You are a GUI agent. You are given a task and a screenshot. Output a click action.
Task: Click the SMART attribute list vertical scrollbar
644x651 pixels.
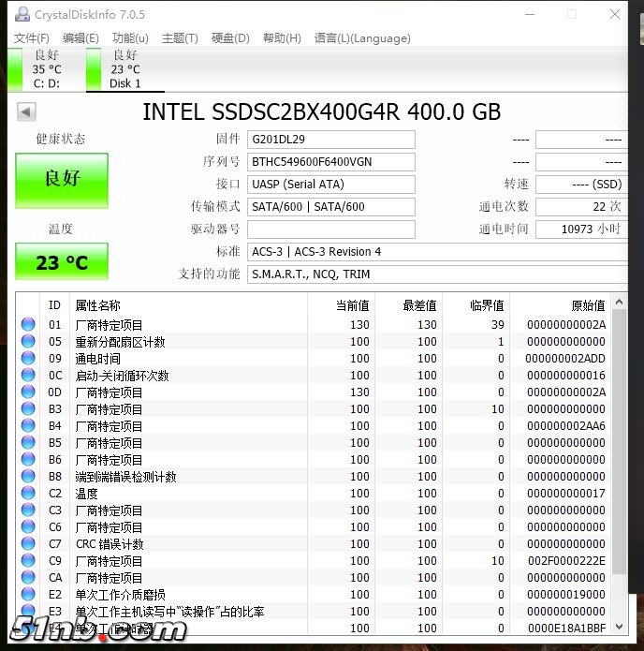click(x=619, y=450)
